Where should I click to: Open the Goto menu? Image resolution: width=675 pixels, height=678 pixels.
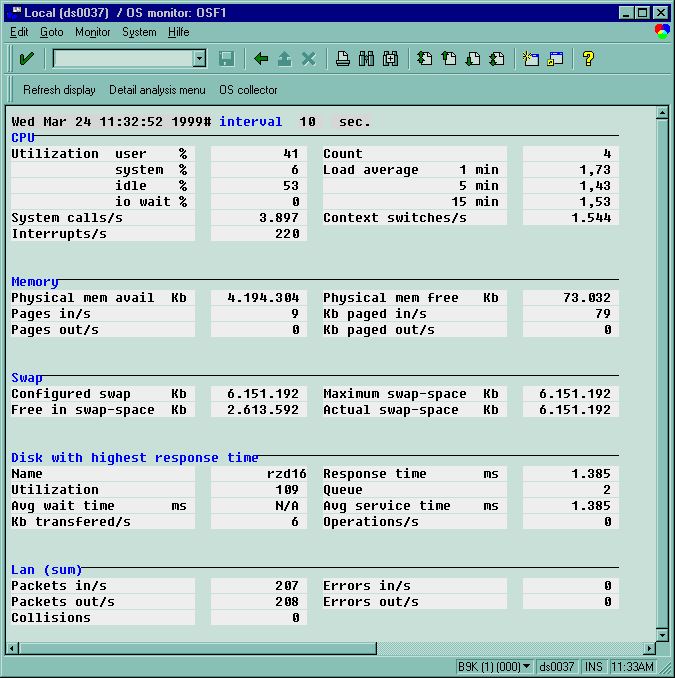[51, 32]
